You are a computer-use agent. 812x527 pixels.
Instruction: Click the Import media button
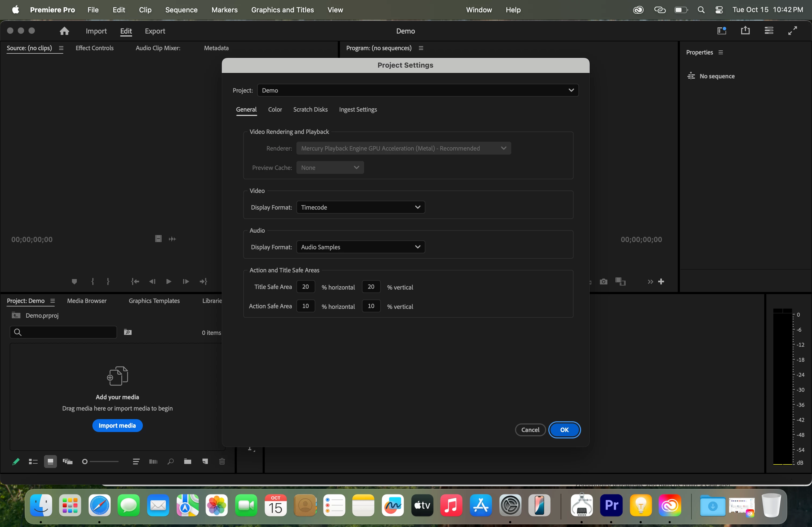117,425
